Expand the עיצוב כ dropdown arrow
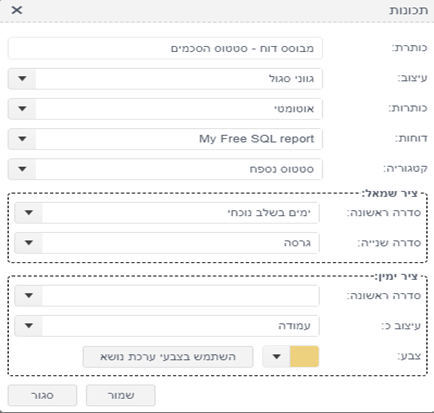 (x=29, y=325)
